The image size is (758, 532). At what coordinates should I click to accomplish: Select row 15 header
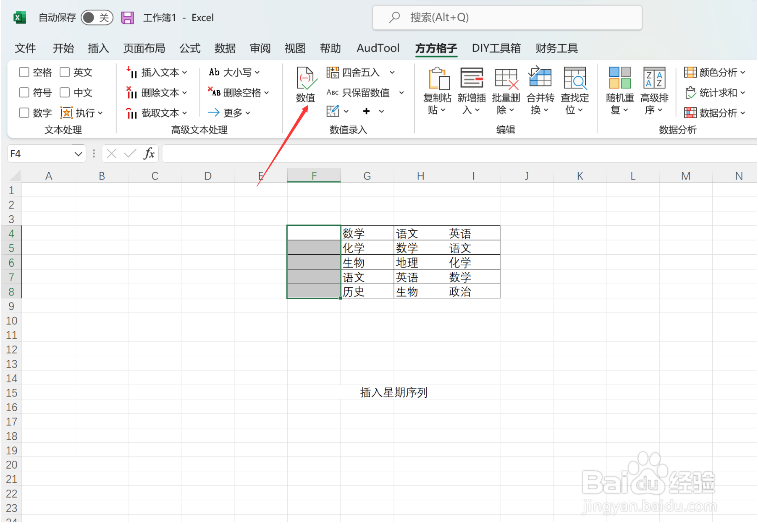[11, 393]
